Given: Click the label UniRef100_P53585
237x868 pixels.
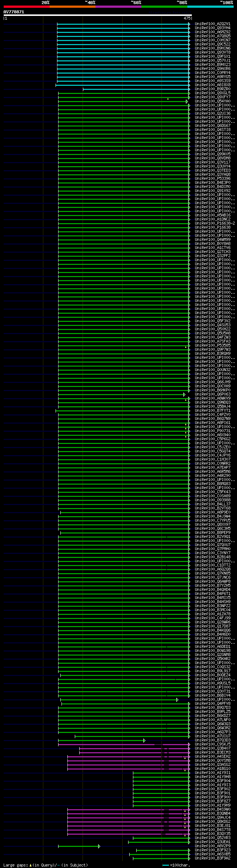Looking at the screenshot, I should 213,345.
